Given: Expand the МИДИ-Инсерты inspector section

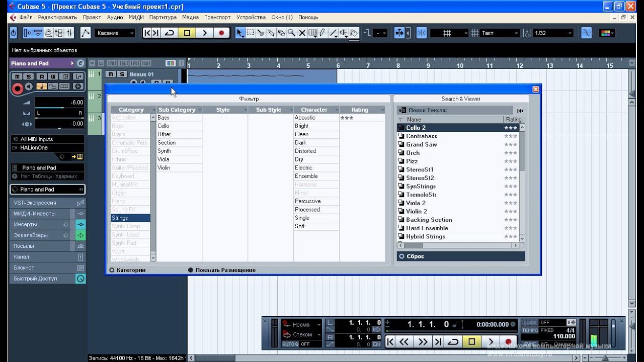Looking at the screenshot, I should [47, 214].
